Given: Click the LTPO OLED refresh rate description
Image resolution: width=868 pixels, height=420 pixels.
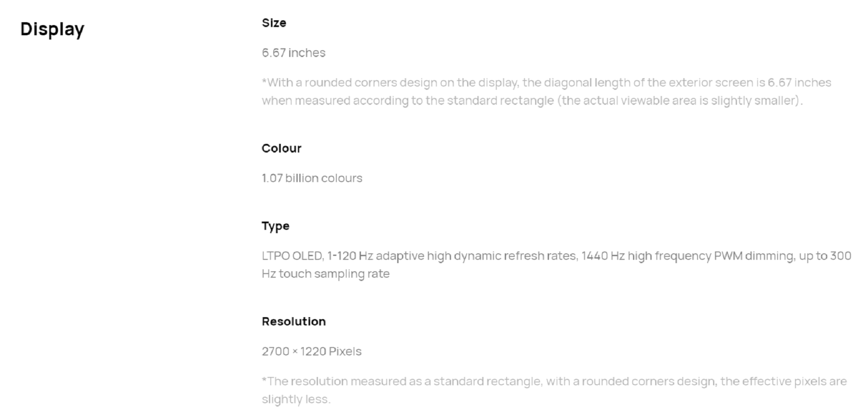Looking at the screenshot, I should (556, 265).
